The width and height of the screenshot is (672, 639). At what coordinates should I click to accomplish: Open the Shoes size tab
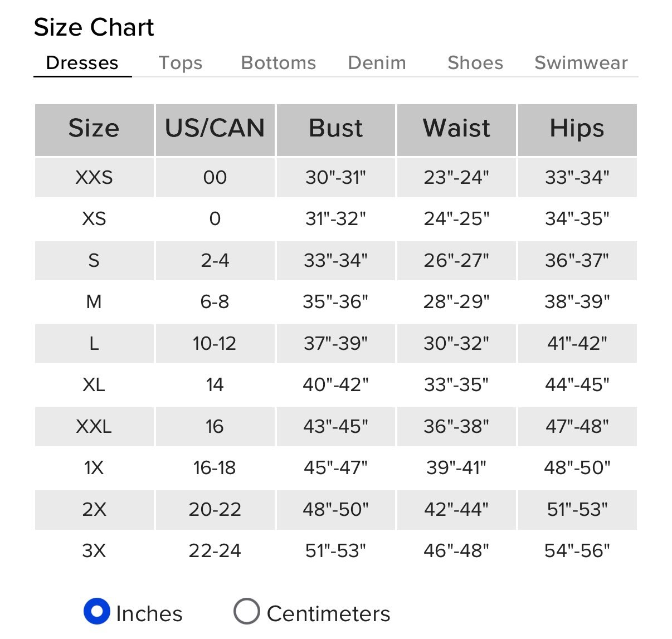(x=475, y=63)
